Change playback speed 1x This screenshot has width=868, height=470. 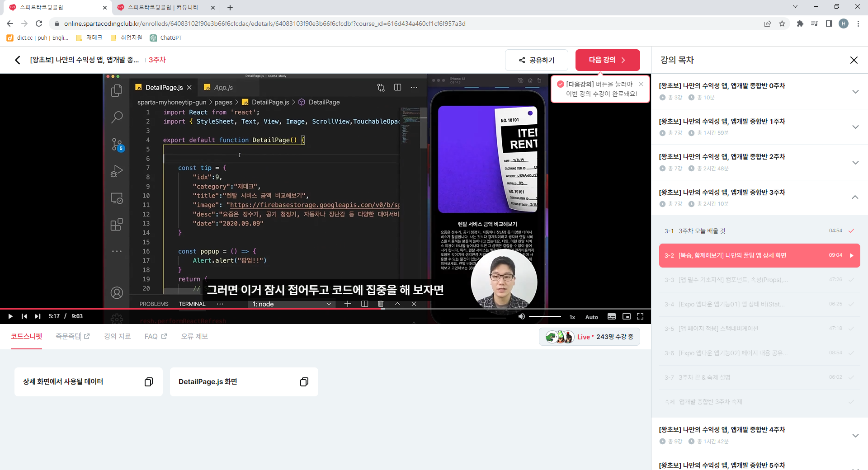pyautogui.click(x=572, y=317)
